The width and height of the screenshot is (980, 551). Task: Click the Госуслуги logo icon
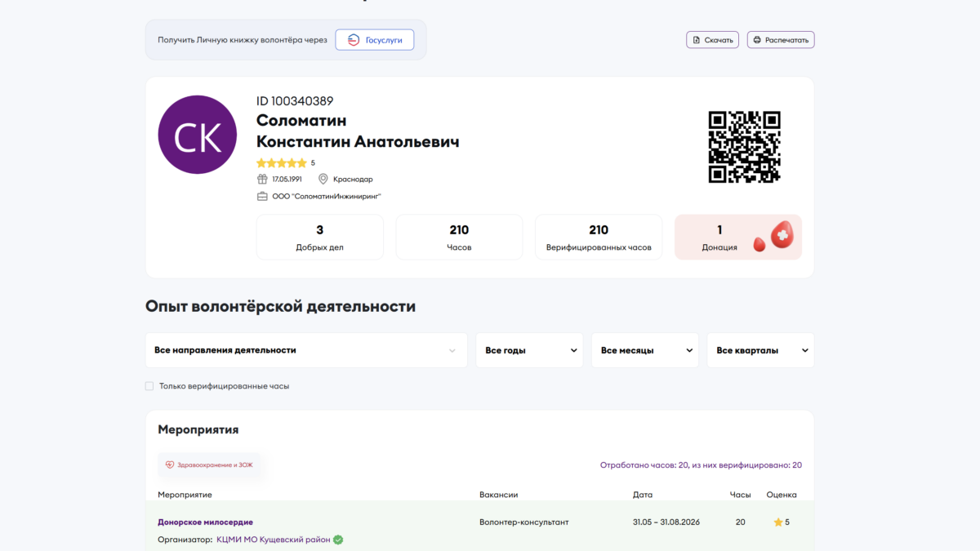(354, 40)
